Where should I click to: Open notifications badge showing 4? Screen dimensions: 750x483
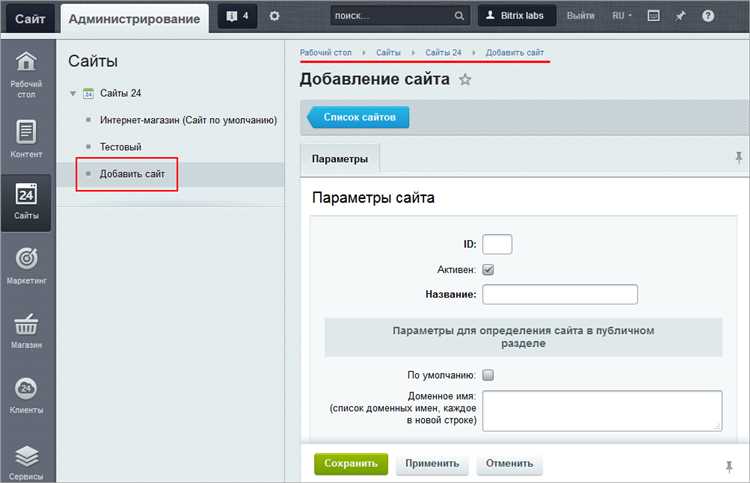237,16
